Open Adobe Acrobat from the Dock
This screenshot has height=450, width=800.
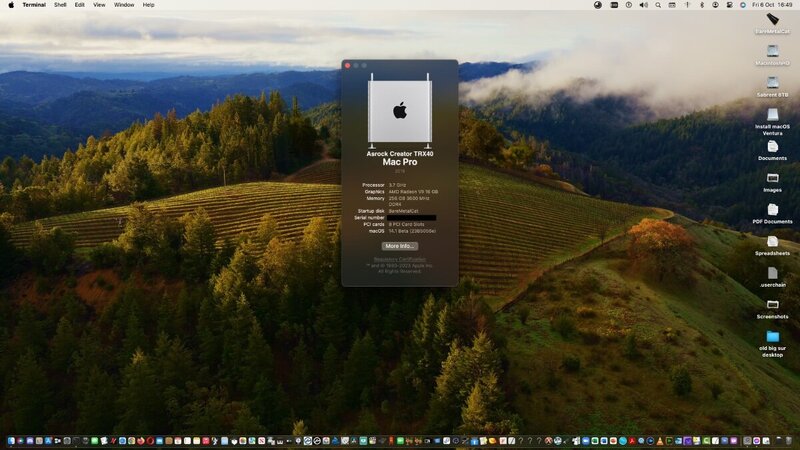632,440
